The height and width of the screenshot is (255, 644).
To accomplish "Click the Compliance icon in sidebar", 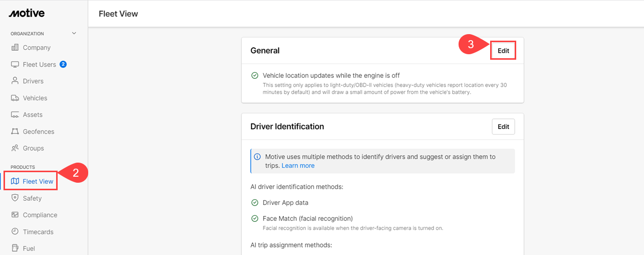I will point(15,215).
